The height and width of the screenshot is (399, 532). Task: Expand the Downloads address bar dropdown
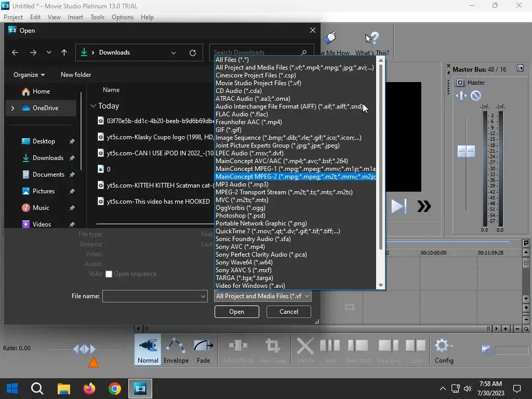click(x=174, y=52)
